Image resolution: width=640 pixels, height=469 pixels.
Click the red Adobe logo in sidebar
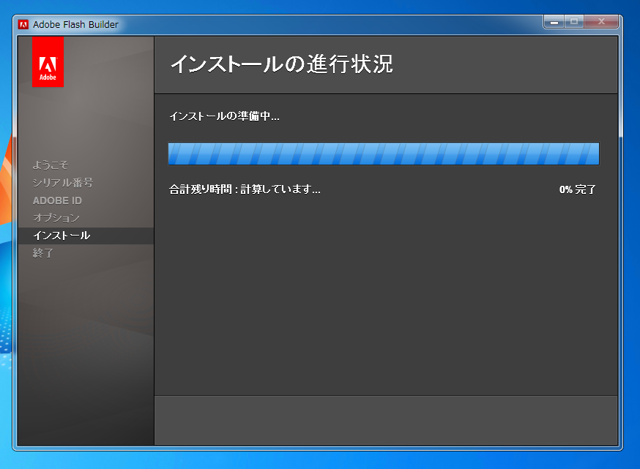48,62
